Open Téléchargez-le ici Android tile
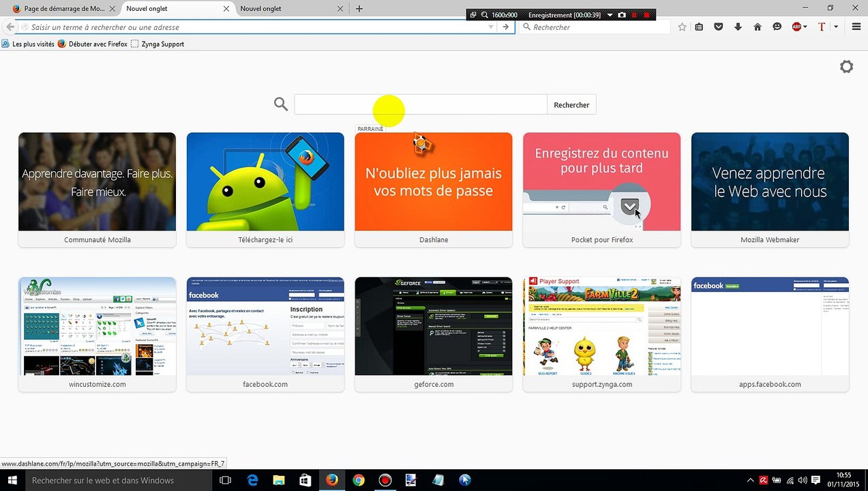Viewport: 868px width, 491px height. tap(265, 190)
